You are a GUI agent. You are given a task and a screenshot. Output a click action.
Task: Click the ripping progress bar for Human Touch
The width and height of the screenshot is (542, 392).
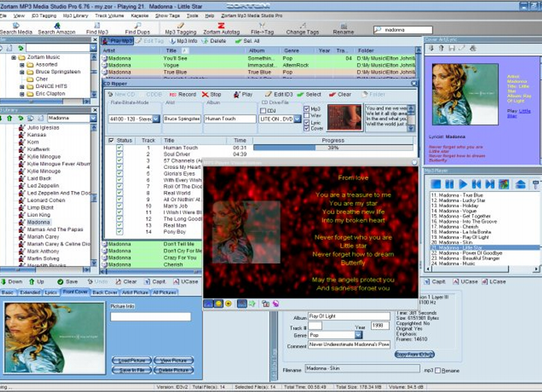tap(332, 148)
